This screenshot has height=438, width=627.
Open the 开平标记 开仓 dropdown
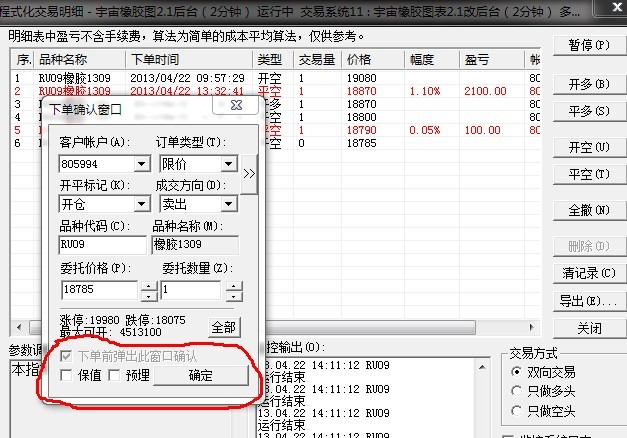(x=142, y=204)
